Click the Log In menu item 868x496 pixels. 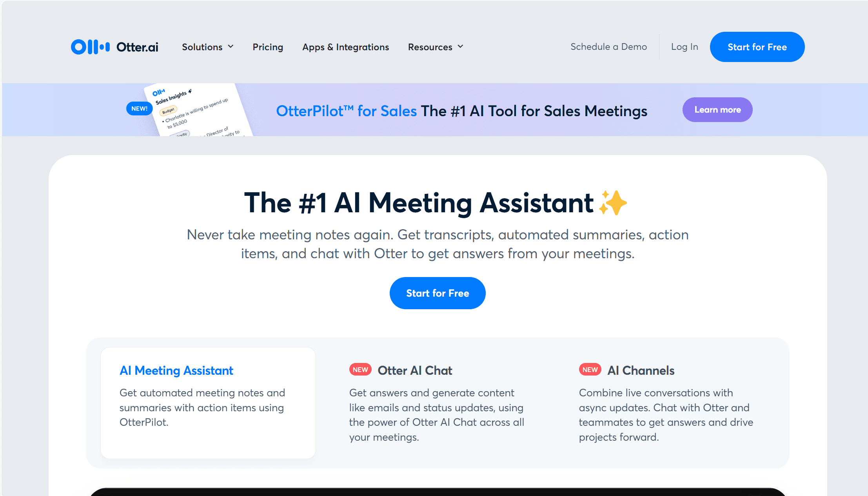[x=684, y=47]
